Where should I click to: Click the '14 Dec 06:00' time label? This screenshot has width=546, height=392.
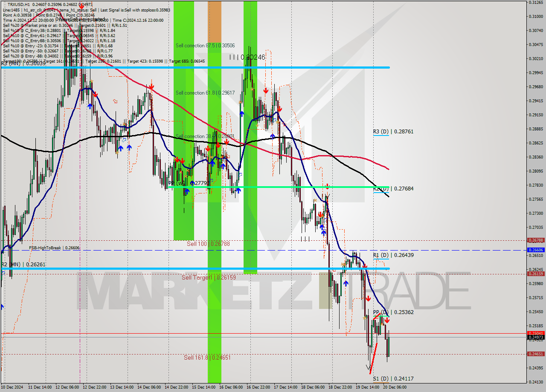tap(149, 387)
